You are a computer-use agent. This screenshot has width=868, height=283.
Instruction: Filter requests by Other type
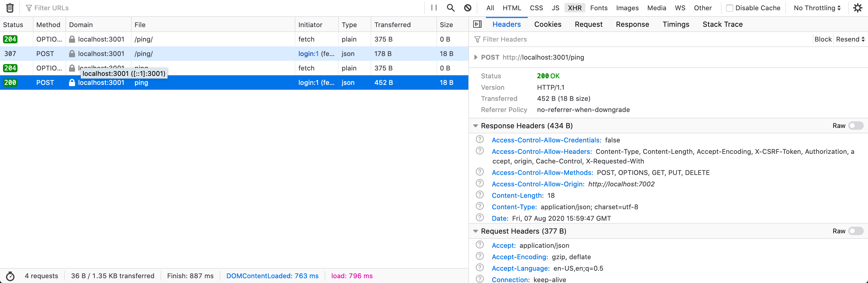[x=703, y=8]
